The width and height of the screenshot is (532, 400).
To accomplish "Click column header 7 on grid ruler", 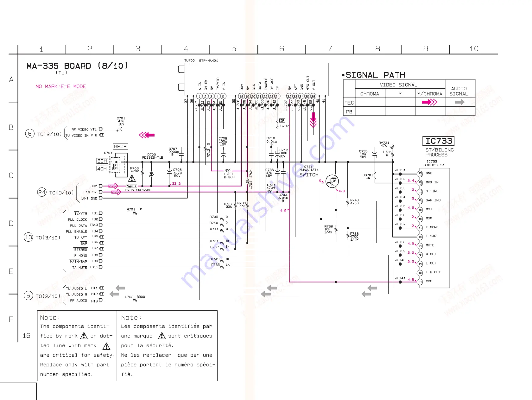I will coord(330,48).
